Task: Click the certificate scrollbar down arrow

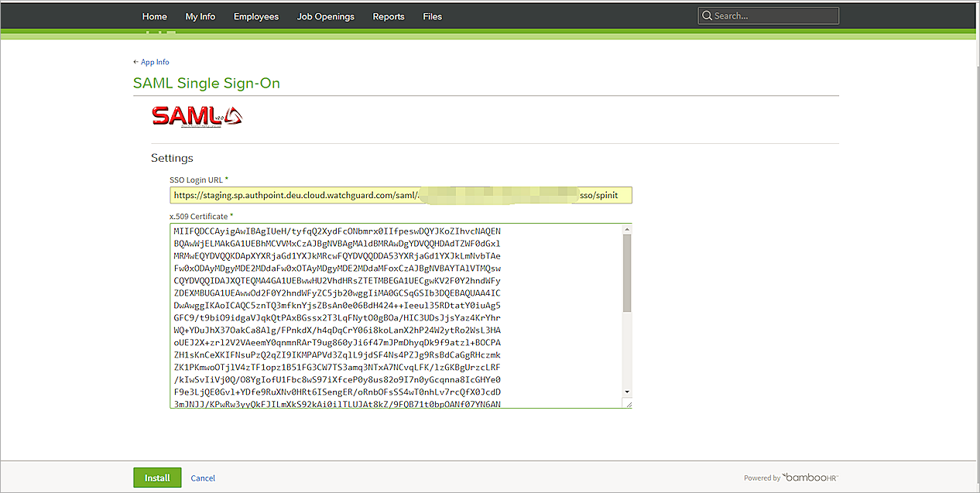Action: [626, 392]
